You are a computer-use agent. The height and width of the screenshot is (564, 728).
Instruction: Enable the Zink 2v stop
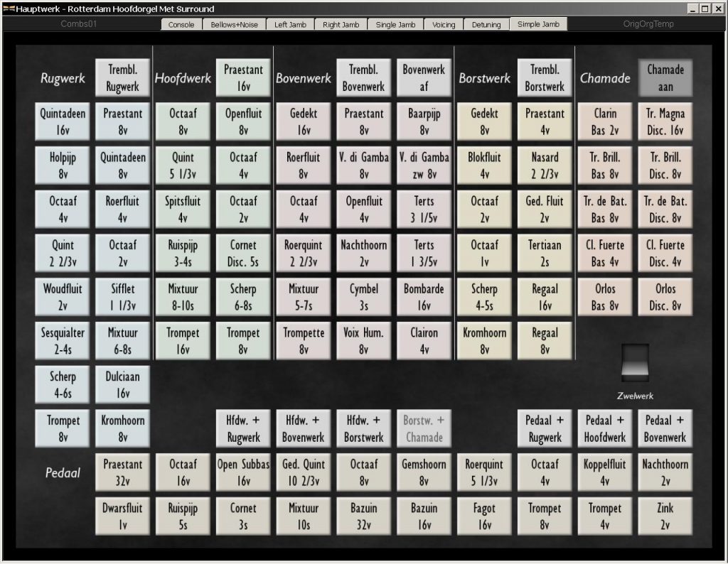(x=665, y=516)
